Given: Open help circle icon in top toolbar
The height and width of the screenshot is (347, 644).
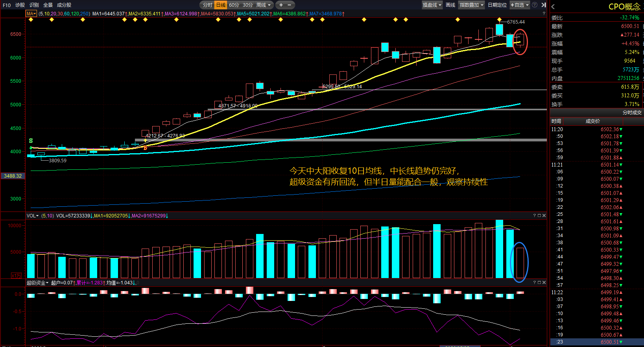Looking at the screenshot, I should [x=535, y=5].
